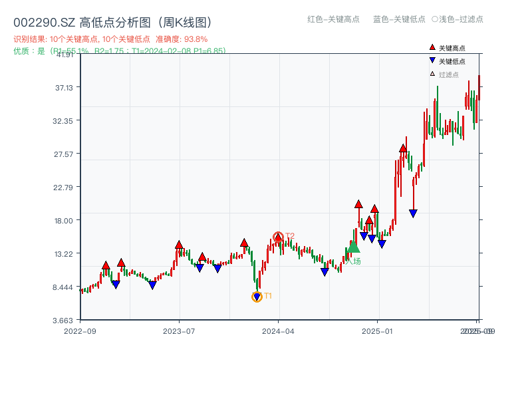The height and width of the screenshot is (399, 532).
Task: Click the red T2 text label
Action: (x=290, y=236)
